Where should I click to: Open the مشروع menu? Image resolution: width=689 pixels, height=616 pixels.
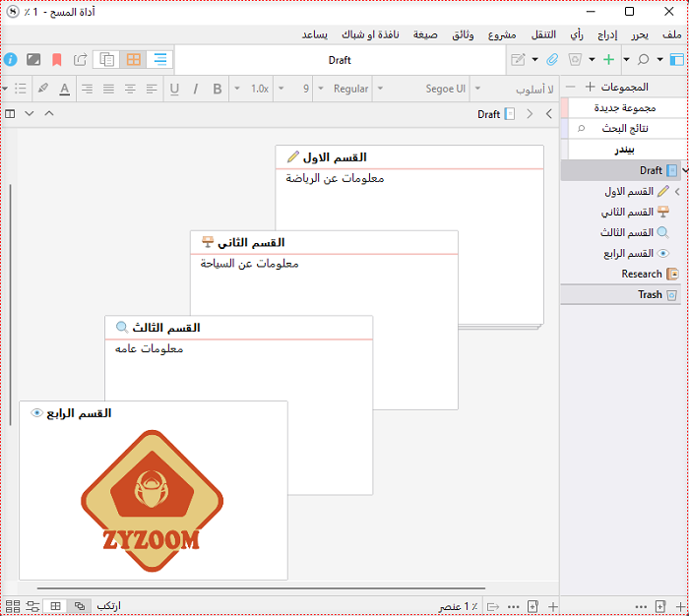pyautogui.click(x=502, y=34)
